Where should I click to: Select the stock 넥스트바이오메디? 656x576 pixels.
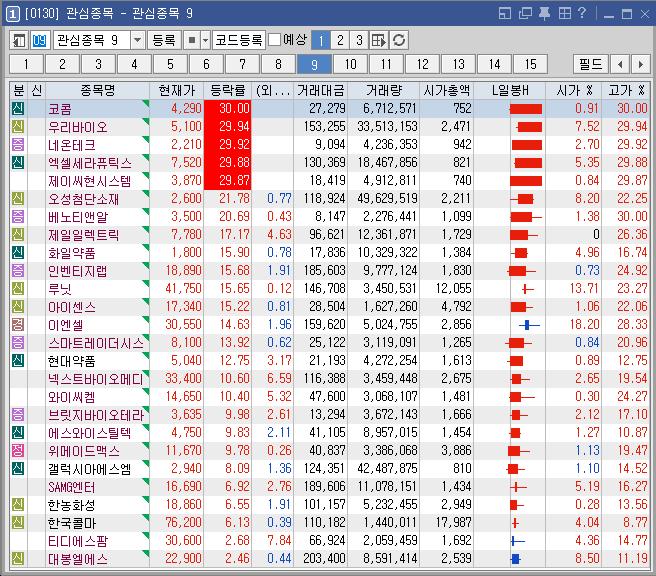point(96,379)
